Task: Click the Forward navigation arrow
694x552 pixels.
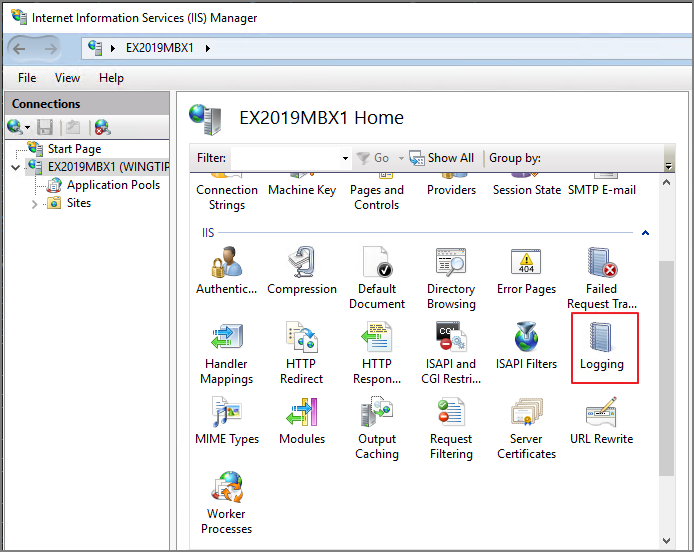Action: point(50,48)
